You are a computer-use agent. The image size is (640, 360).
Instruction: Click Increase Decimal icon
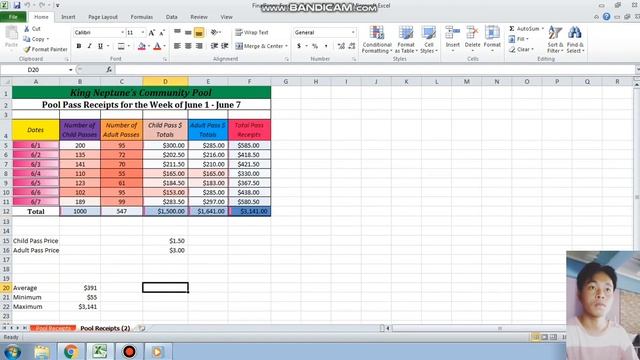pos(341,46)
